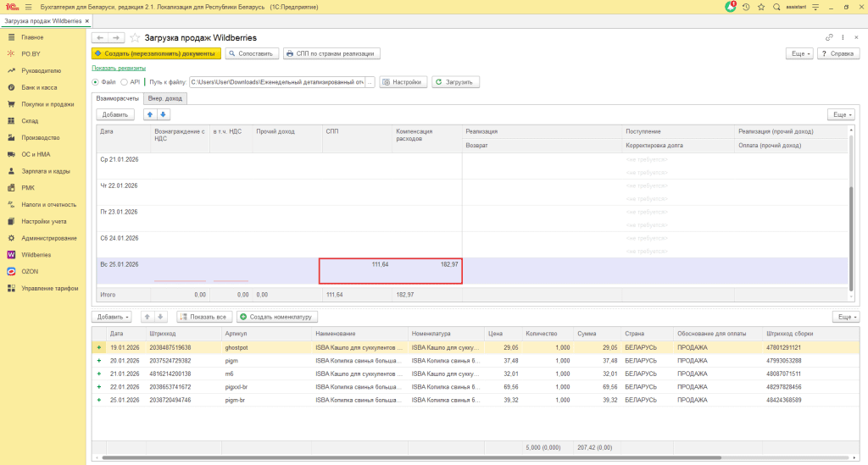Open the РМК section
This screenshot has height=465, width=868.
click(28, 188)
